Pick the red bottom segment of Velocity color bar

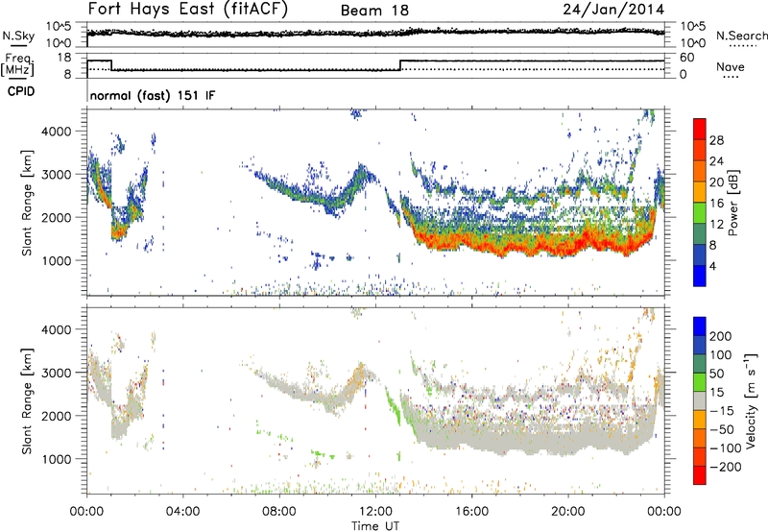[700, 475]
